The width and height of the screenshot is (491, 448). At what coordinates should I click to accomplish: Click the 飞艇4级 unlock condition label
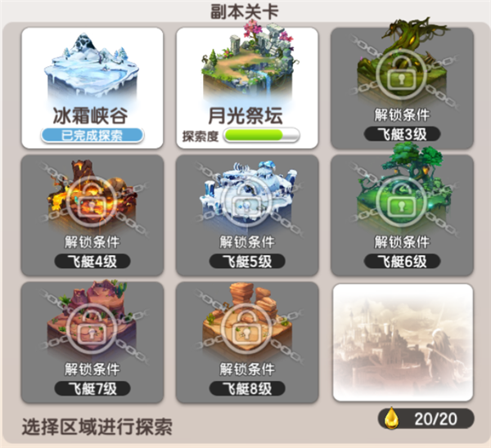tap(92, 262)
